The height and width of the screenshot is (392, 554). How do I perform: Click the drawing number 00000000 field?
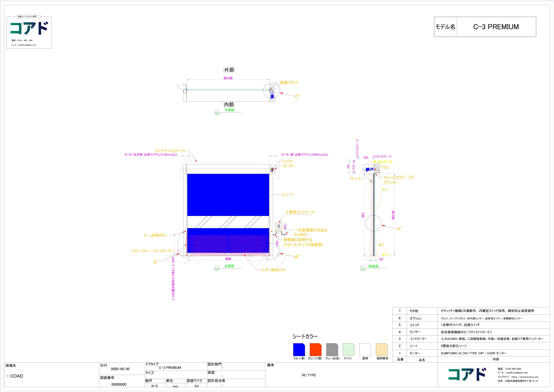pos(119,384)
